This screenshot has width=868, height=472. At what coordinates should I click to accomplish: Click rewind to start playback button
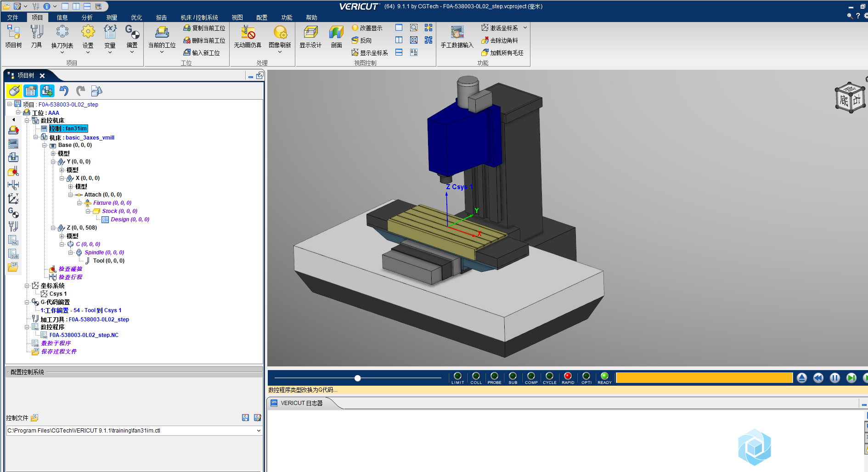(x=818, y=378)
